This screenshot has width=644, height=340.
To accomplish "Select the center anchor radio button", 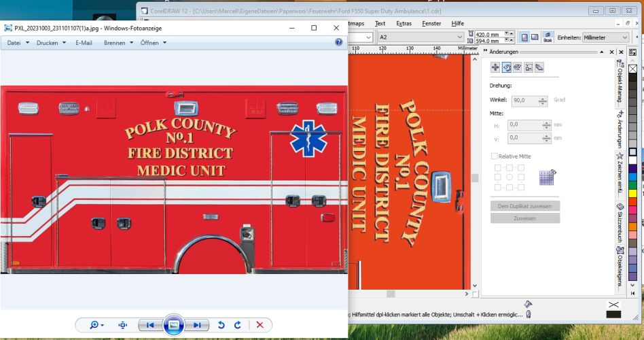I will (509, 177).
